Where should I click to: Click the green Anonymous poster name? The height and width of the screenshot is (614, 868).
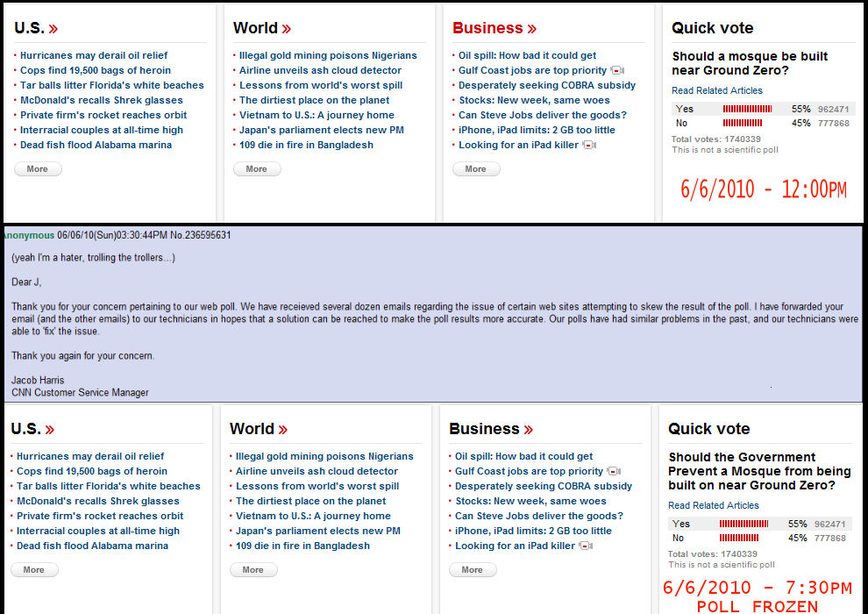click(29, 235)
